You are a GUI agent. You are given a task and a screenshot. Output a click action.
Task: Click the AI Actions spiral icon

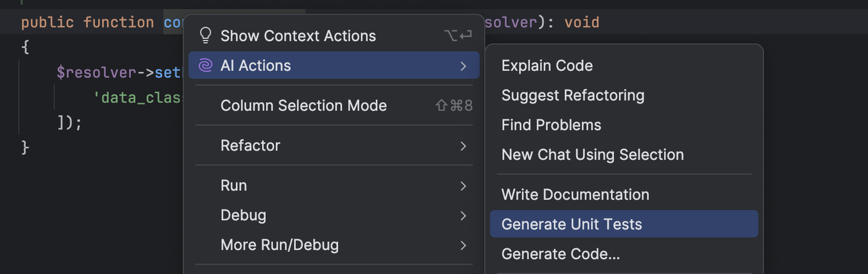coord(205,66)
